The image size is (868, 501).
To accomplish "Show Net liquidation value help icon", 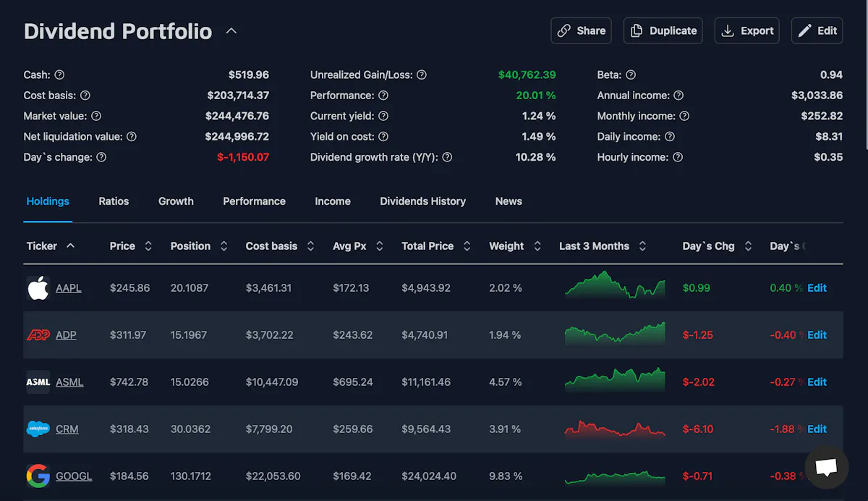I will coord(132,137).
